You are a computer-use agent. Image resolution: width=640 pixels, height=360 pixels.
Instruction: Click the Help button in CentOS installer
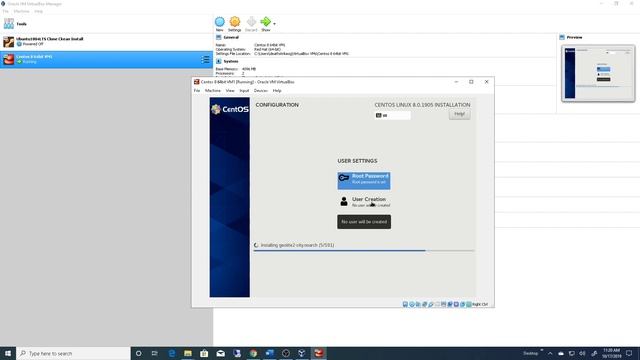pyautogui.click(x=460, y=114)
